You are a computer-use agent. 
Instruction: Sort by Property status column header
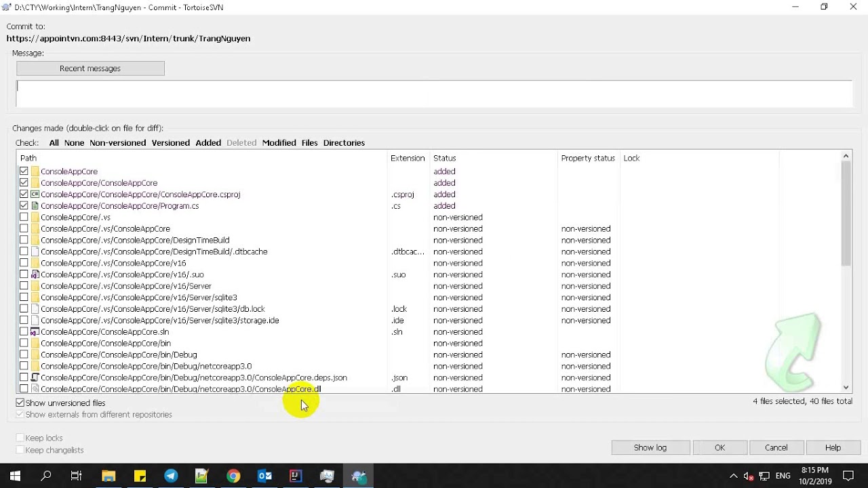[589, 158]
